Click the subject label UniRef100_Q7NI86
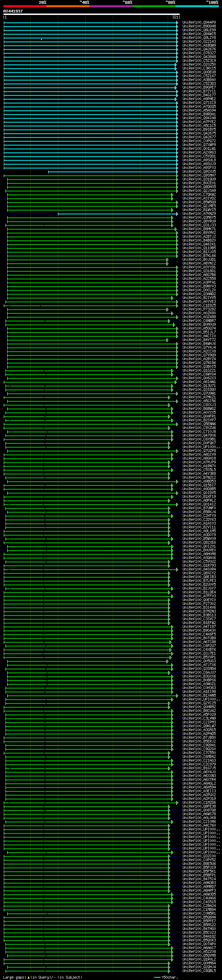This screenshot has width=222, height=980. 199,363
